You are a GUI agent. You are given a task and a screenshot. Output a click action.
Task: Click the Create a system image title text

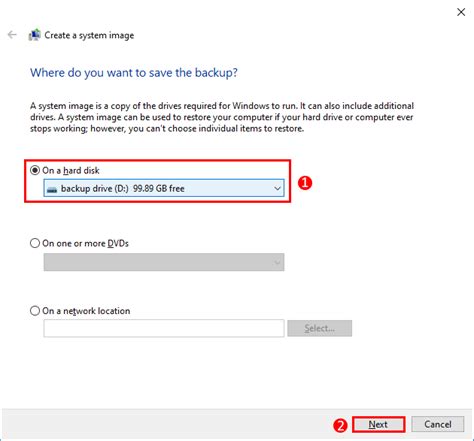coord(89,35)
